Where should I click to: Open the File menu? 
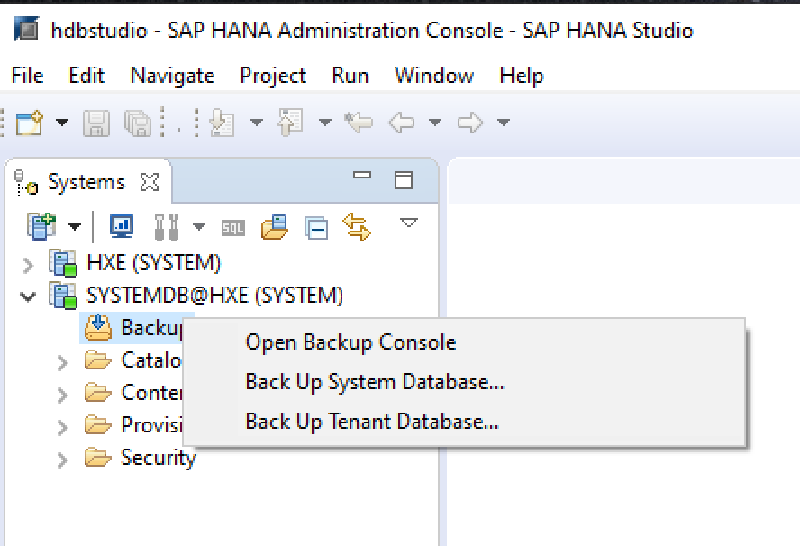[x=28, y=76]
